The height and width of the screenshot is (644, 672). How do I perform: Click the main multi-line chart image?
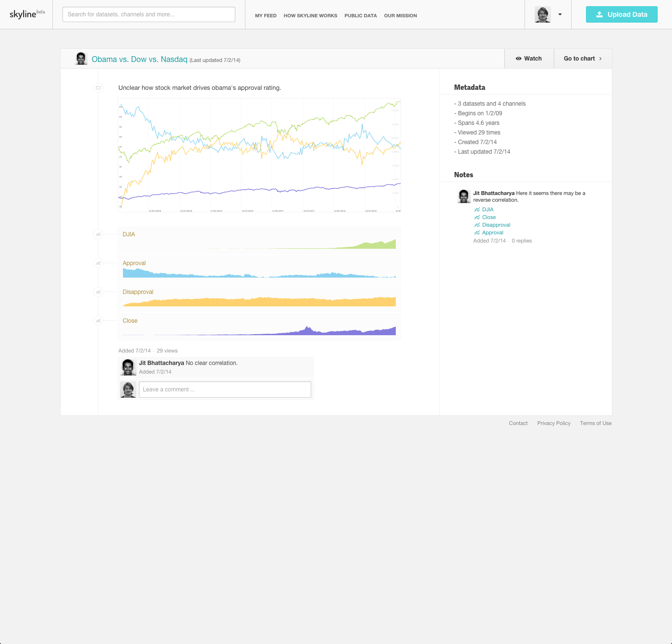click(259, 155)
